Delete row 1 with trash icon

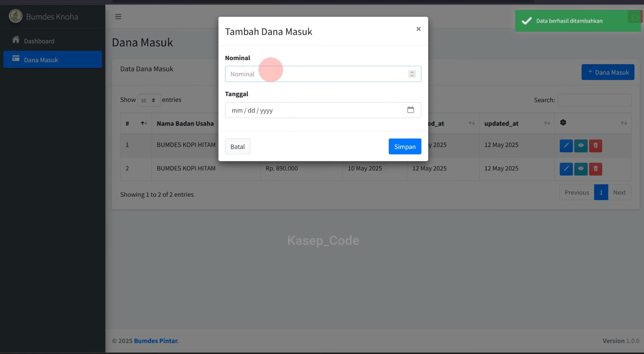[595, 146]
